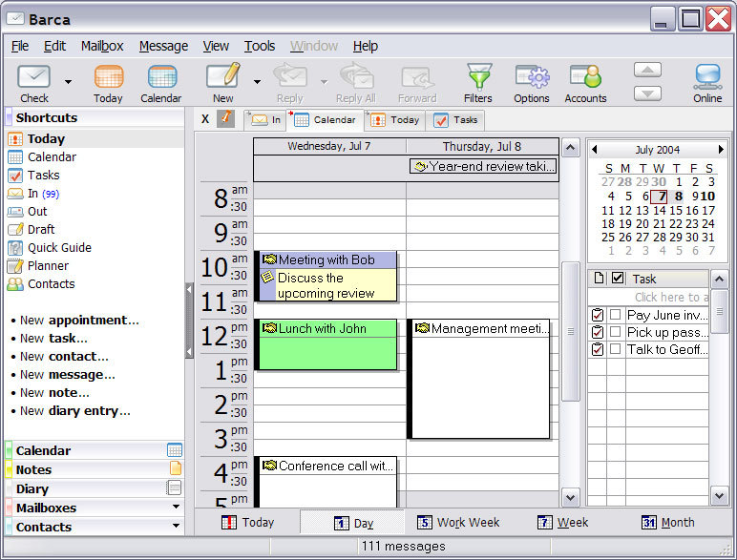Select the Lunch with John appointment
Screen dimensions: 737x560
(x=326, y=344)
